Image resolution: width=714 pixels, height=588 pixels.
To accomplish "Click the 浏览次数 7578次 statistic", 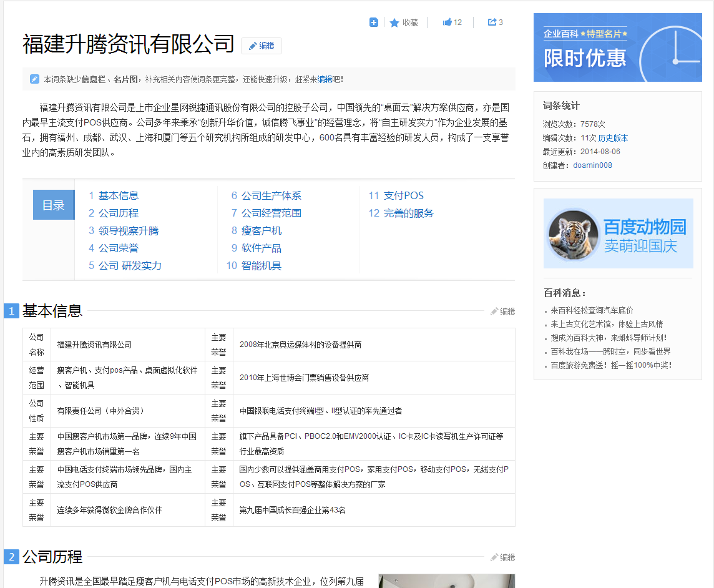I will [574, 124].
